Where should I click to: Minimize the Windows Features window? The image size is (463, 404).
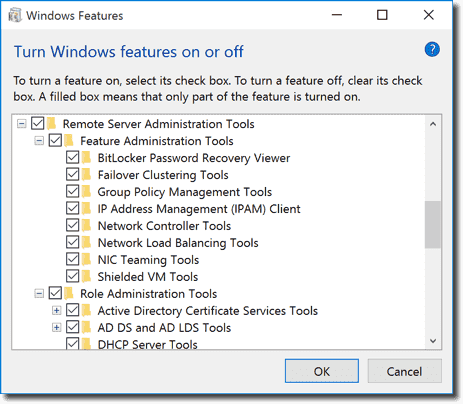click(x=337, y=15)
